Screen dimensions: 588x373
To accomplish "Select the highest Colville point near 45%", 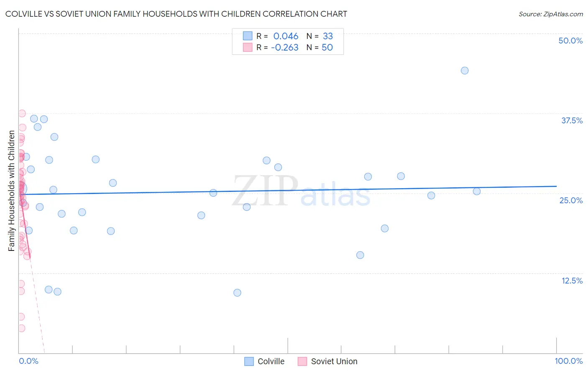I will point(465,70).
